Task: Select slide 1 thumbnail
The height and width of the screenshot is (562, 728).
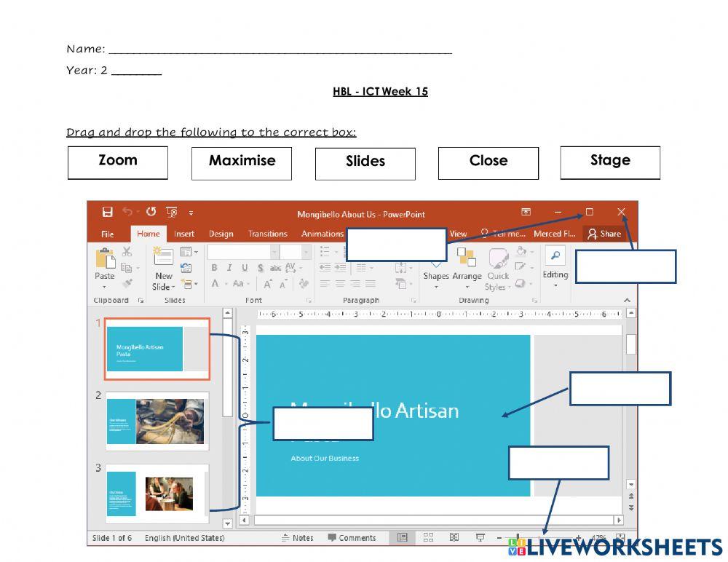Action: [x=157, y=349]
